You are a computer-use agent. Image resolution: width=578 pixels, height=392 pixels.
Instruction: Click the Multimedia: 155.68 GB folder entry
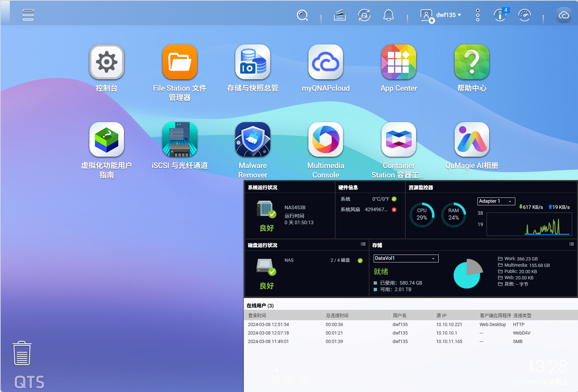524,265
